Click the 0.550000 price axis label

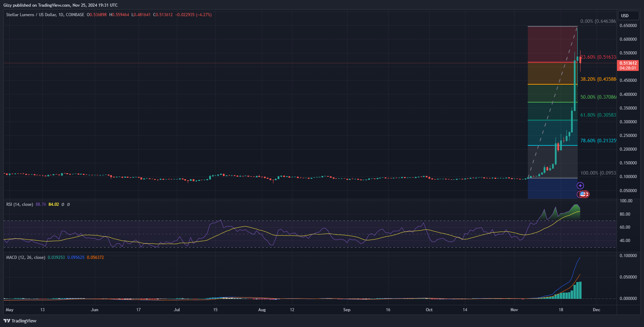pyautogui.click(x=628, y=53)
